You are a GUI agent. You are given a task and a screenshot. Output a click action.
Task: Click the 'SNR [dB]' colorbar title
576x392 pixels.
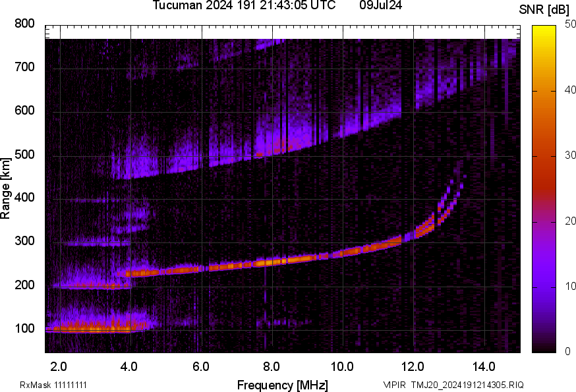tap(544, 10)
